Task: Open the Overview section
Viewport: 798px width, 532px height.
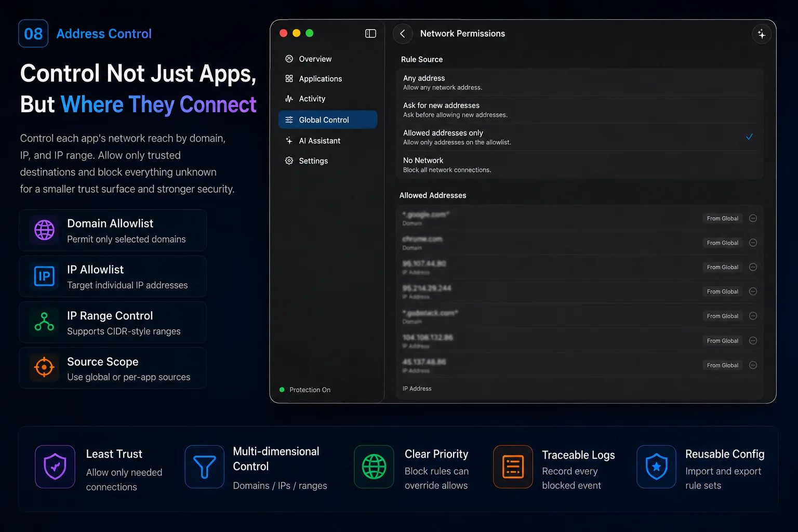Action: point(328,59)
